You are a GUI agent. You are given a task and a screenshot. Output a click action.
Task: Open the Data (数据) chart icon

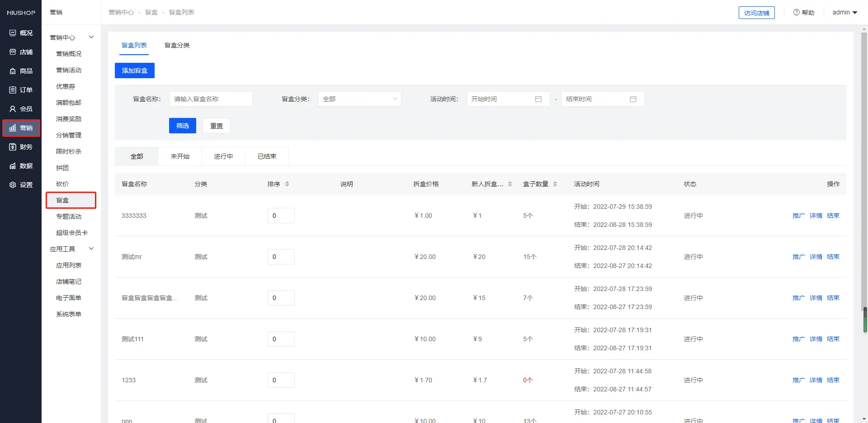pyautogui.click(x=13, y=166)
